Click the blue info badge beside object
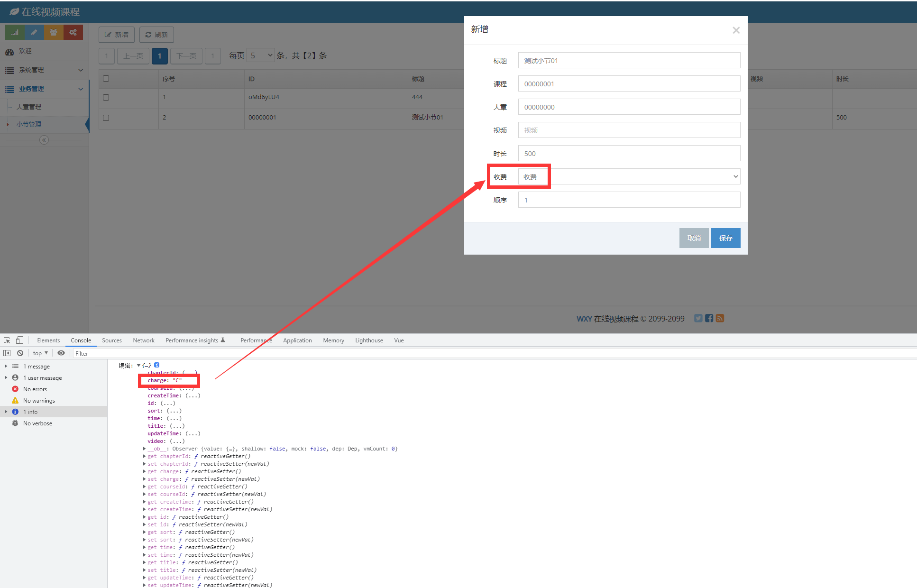The height and width of the screenshot is (588, 917). [x=156, y=365]
